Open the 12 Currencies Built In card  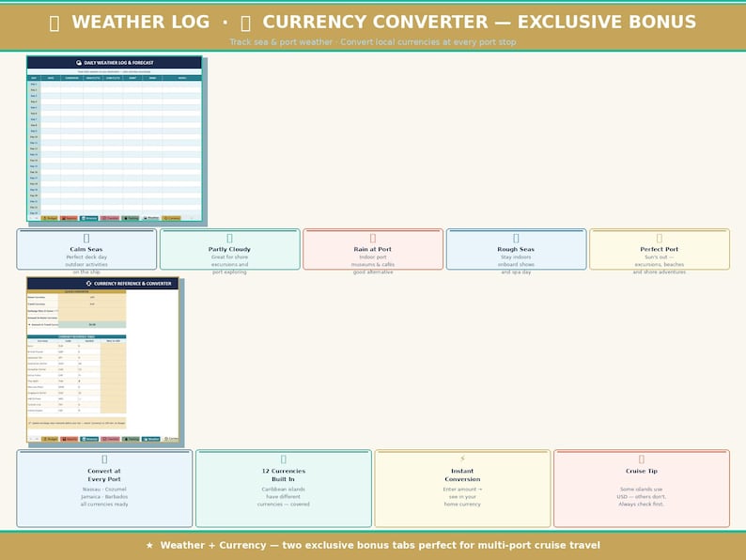(x=284, y=489)
